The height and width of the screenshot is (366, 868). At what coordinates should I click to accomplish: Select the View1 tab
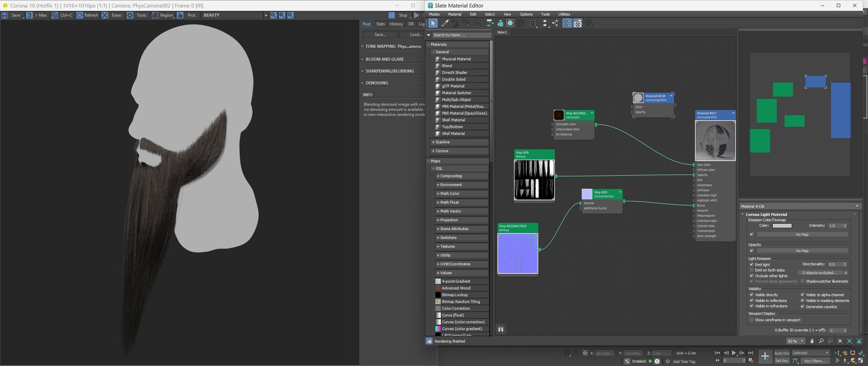(502, 32)
